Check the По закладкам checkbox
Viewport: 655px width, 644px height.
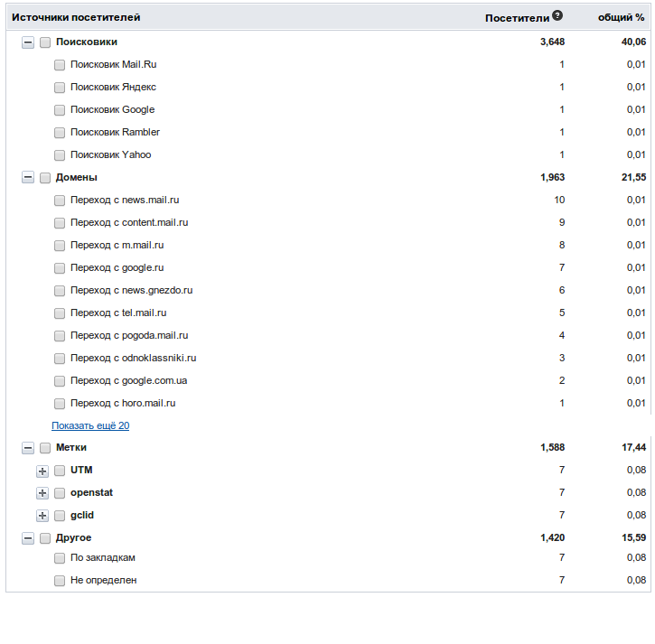[60, 558]
